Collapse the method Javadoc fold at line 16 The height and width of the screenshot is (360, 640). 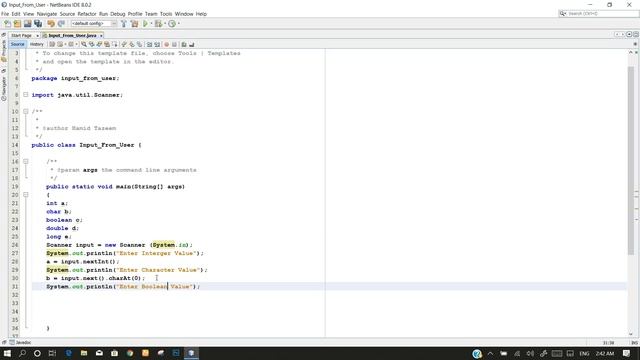coord(26,161)
